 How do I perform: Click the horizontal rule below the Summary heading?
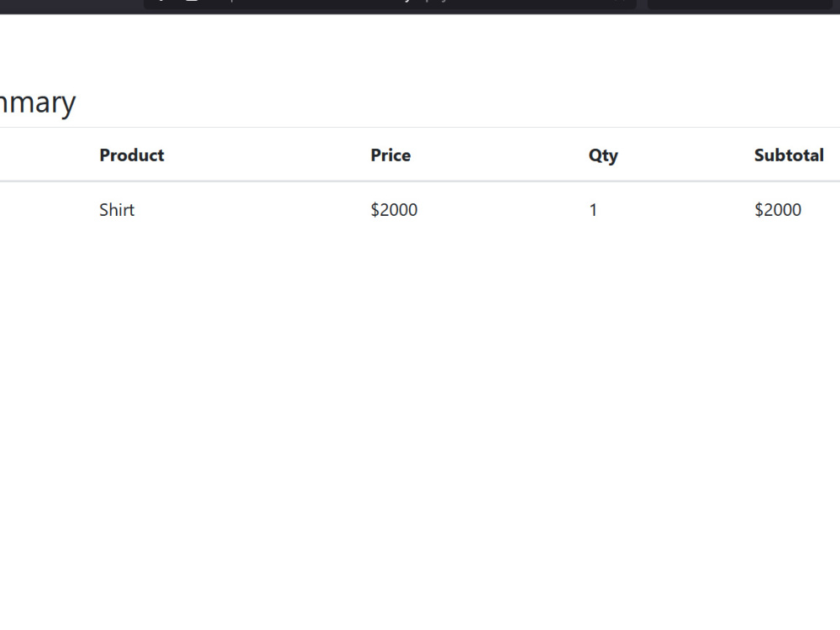coord(420,128)
